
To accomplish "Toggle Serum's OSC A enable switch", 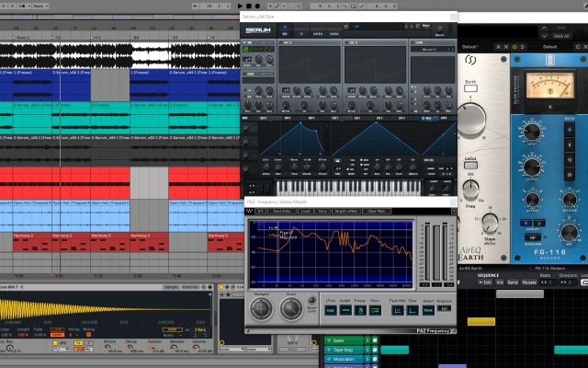I will click(x=281, y=43).
